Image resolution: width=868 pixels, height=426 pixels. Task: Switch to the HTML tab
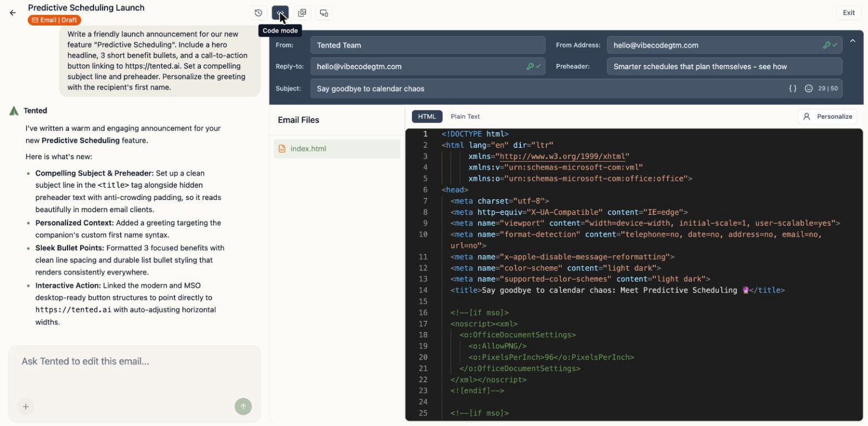tap(427, 116)
